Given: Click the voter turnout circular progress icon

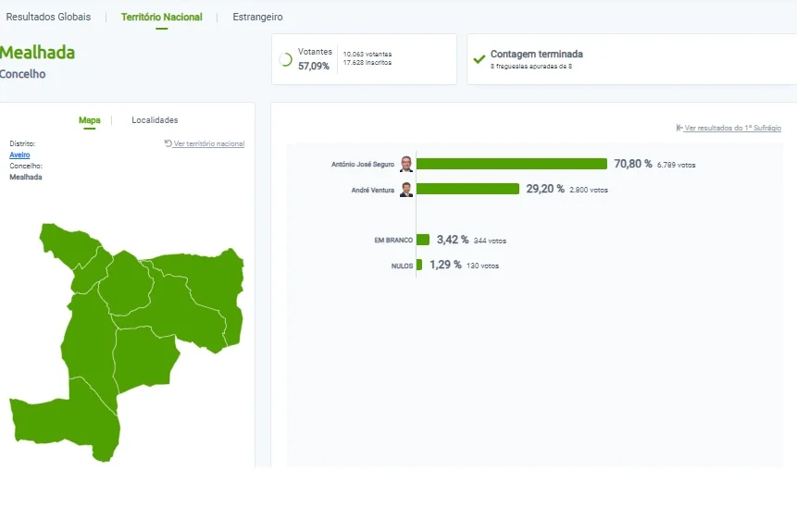Looking at the screenshot, I should click(x=286, y=59).
